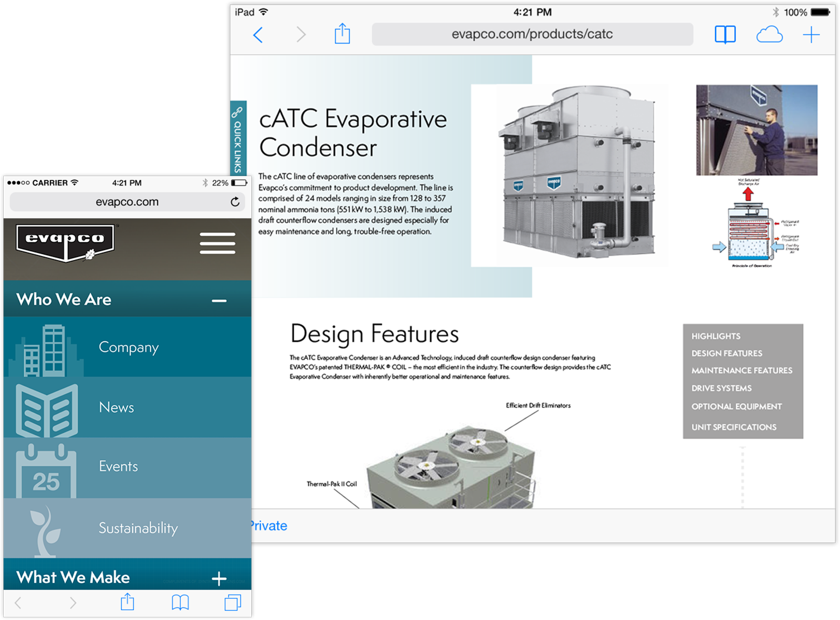Viewport: 840px width, 620px height.
Task: Tap the Design Features heading
Action: [x=375, y=334]
